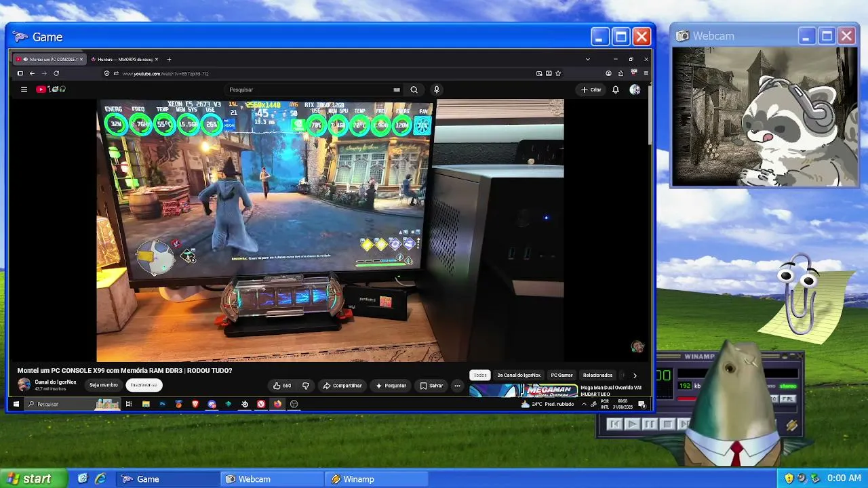
Task: Click the inner Windows taskbar search box
Action: click(x=73, y=404)
